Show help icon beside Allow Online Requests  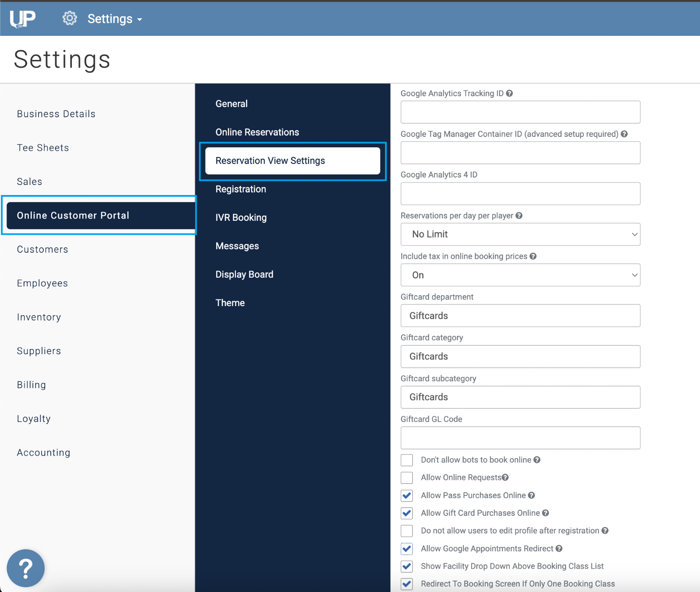pos(505,477)
